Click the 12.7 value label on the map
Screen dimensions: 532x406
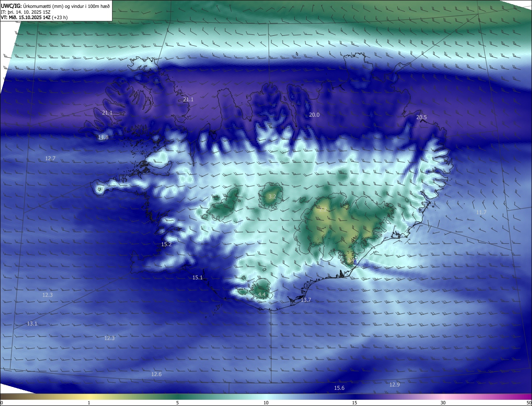pyautogui.click(x=50, y=158)
